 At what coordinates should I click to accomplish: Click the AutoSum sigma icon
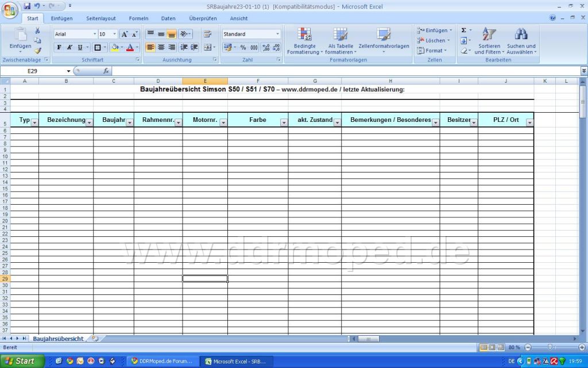(x=464, y=30)
